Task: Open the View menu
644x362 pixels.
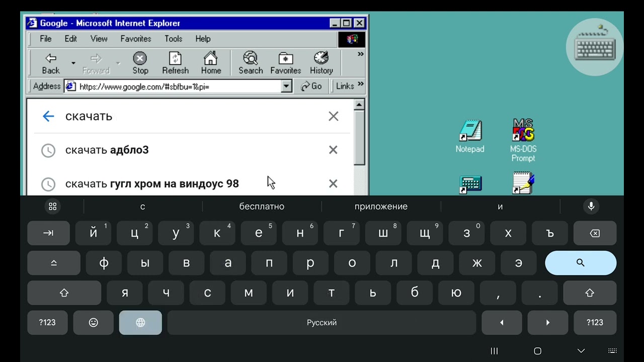Action: tap(99, 39)
